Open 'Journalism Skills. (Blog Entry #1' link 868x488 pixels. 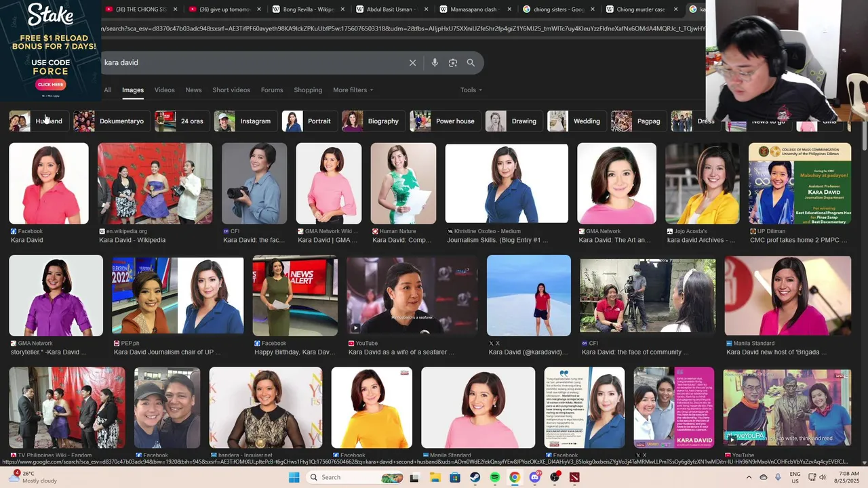coord(497,240)
